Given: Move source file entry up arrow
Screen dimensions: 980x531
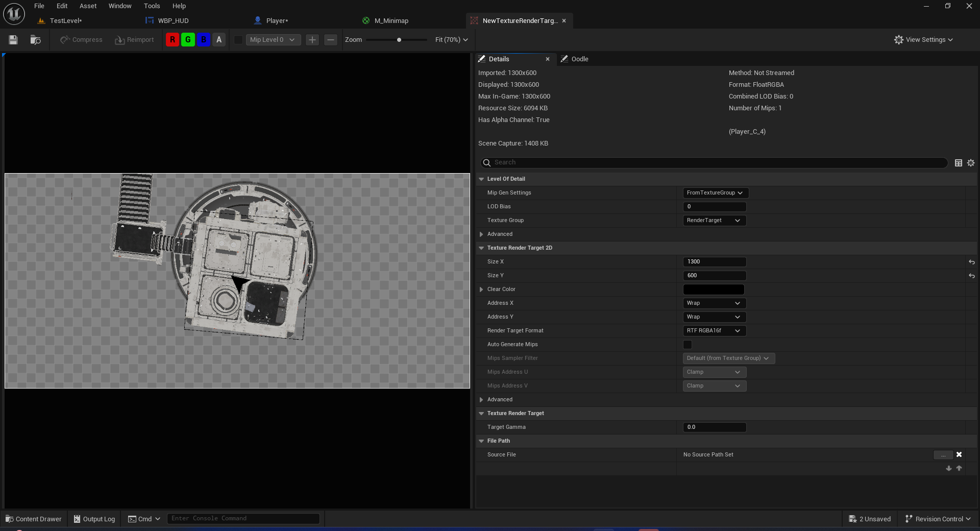Looking at the screenshot, I should click(959, 468).
